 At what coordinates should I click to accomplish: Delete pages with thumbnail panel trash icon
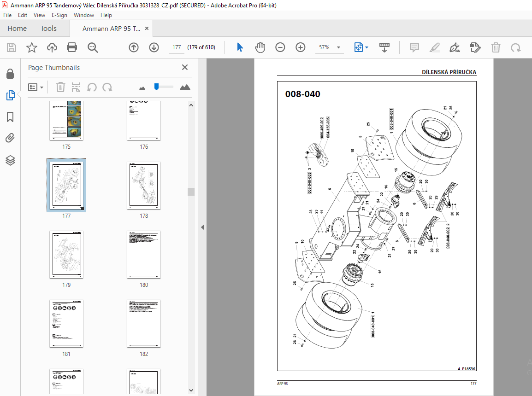[60, 87]
